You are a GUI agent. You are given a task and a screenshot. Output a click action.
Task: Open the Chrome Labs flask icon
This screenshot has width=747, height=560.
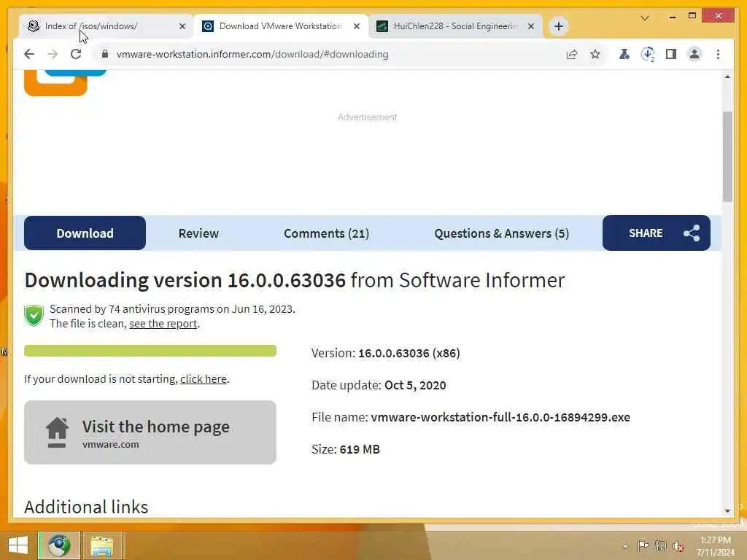[x=624, y=54]
